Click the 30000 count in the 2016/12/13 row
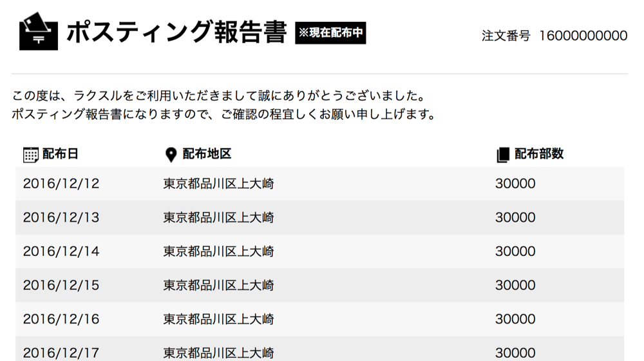 (x=515, y=218)
